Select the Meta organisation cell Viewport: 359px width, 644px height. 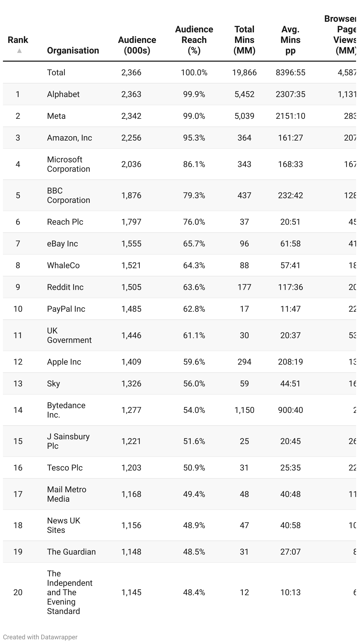click(x=56, y=116)
